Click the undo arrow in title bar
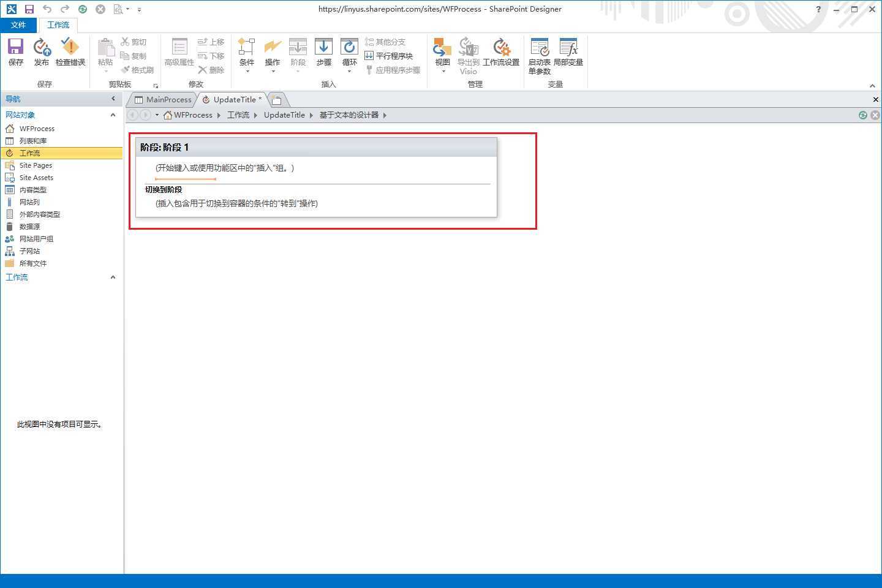 [47, 9]
